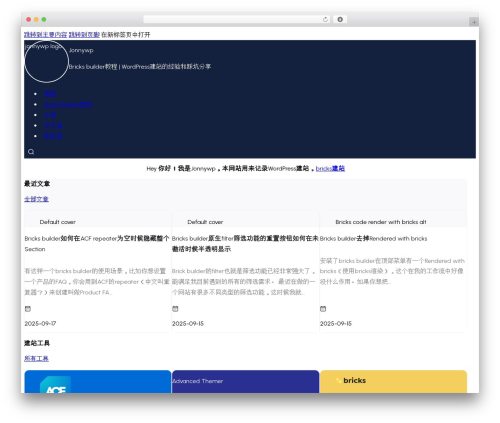
Task: Open the 全部文章 link
Action: point(36,199)
